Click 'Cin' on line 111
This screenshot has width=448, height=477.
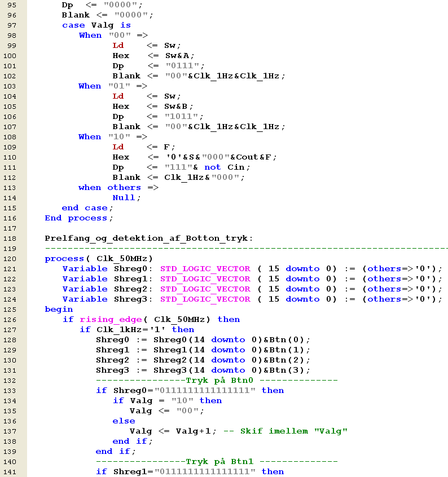236,167
